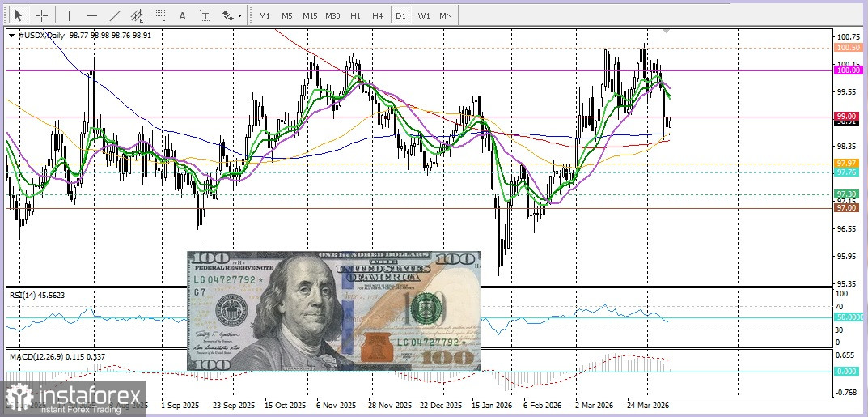Click the 23 Sep 2025 date label
Screen dimensions: 868x417
click(232, 405)
